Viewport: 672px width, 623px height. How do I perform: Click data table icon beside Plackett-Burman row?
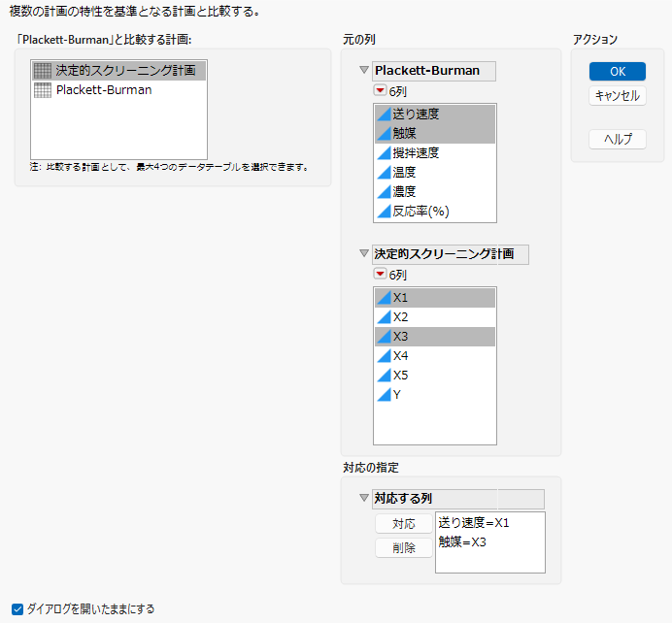point(43,90)
